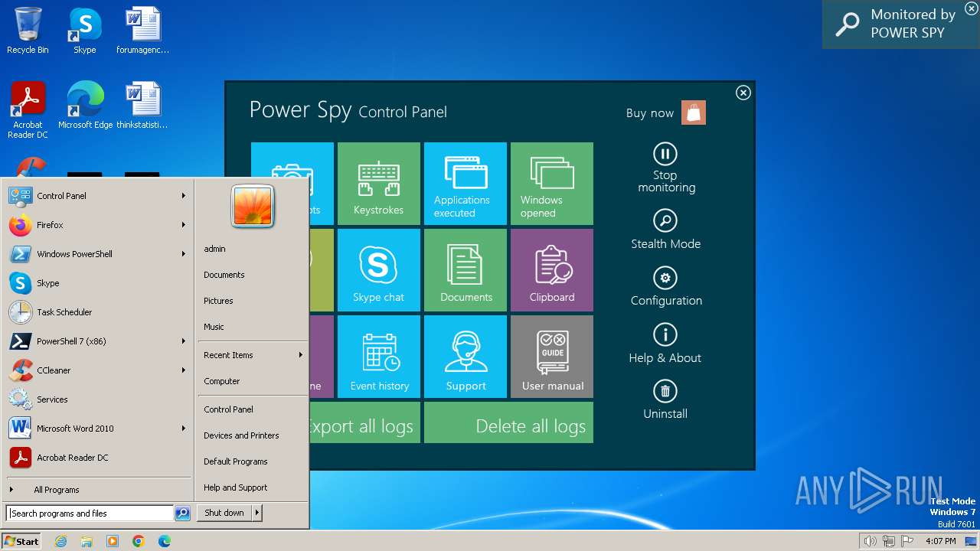Open File Explorer from taskbar
This screenshot has width=980, height=551.
click(x=87, y=541)
